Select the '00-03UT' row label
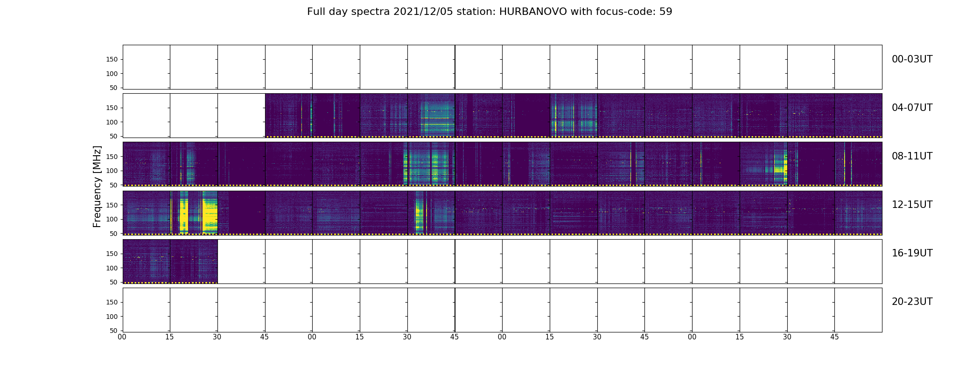Image resolution: width=980 pixels, height=373 pixels. click(x=912, y=59)
